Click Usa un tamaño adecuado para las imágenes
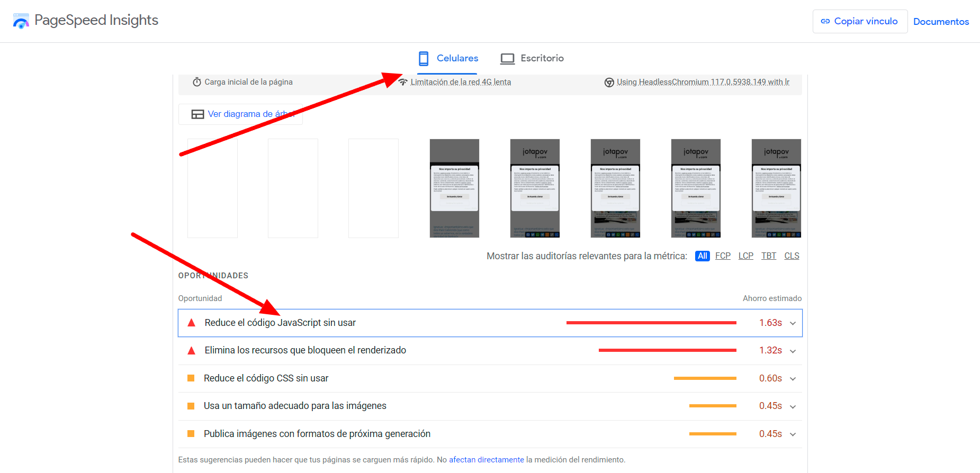The width and height of the screenshot is (980, 473). point(295,406)
